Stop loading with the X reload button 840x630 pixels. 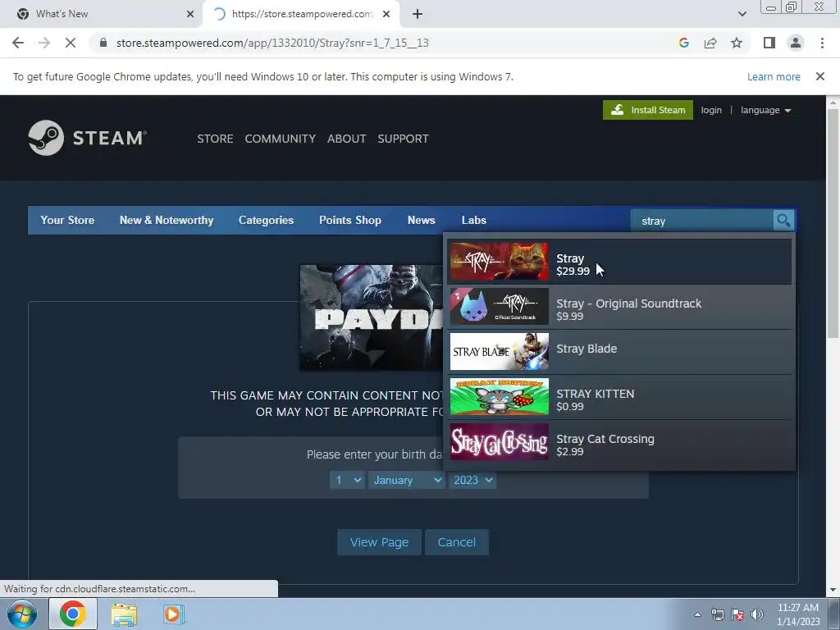71,43
